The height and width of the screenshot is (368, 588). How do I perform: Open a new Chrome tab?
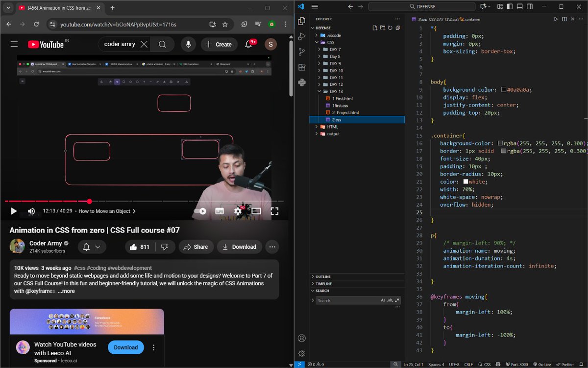point(112,8)
